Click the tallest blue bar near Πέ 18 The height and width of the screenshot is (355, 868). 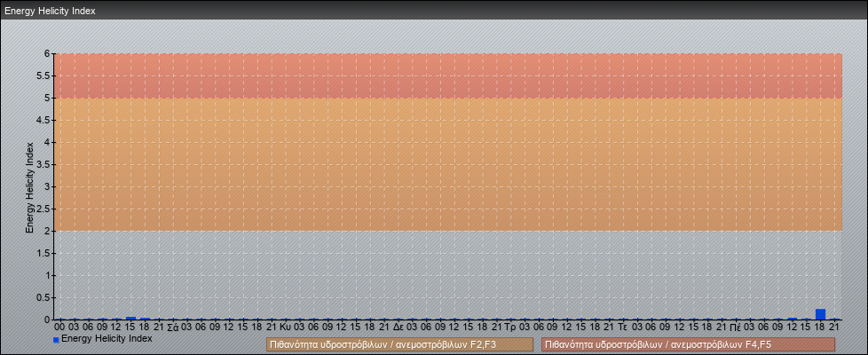(820, 314)
